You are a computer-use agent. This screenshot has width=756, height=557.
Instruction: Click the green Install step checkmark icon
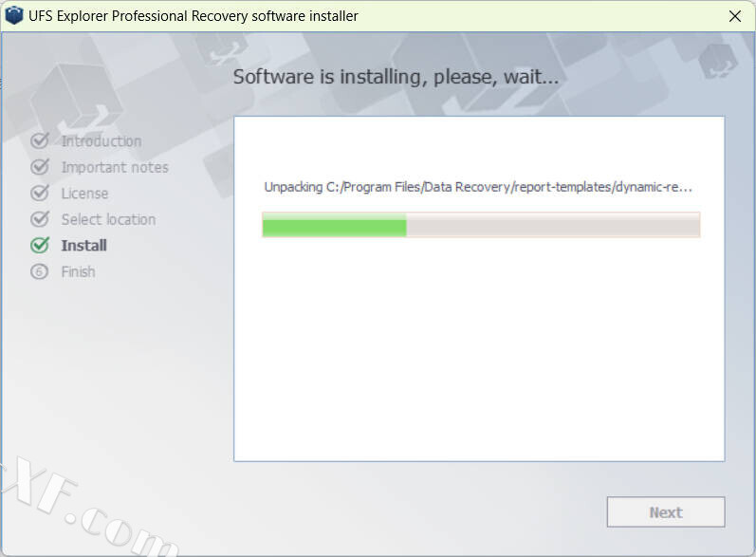40,245
